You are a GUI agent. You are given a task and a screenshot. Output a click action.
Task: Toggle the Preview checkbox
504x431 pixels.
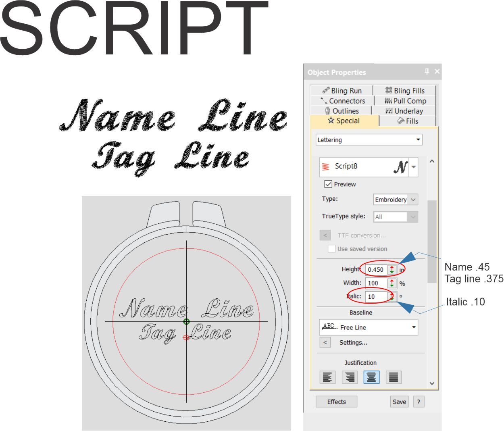328,184
